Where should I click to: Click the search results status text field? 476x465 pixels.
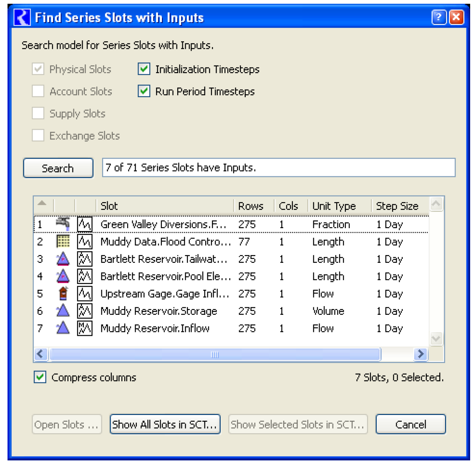[x=278, y=168]
